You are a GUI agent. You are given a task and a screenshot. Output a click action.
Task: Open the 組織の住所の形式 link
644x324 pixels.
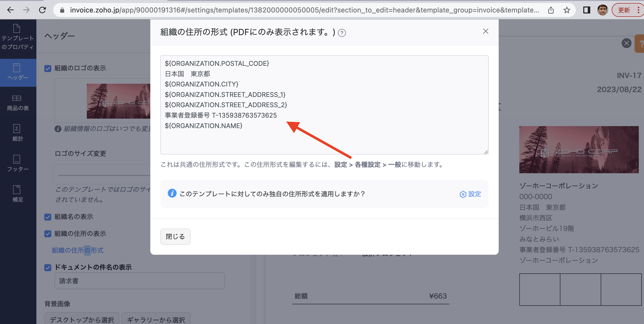tap(77, 250)
